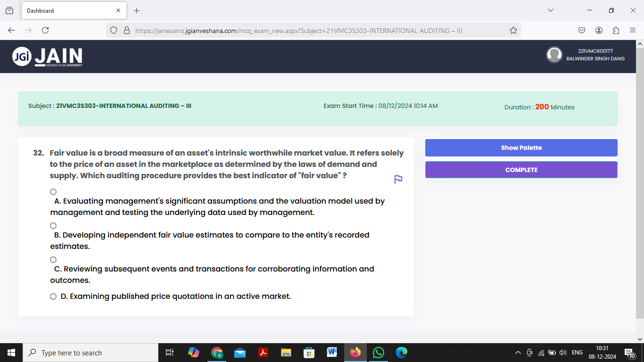
Task: Open the browser extensions puzzle icon
Action: 616,30
